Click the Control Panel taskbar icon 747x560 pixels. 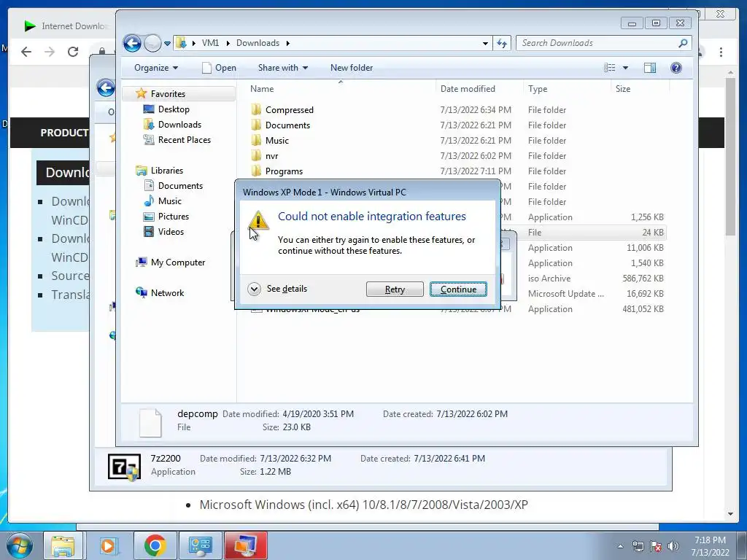200,545
